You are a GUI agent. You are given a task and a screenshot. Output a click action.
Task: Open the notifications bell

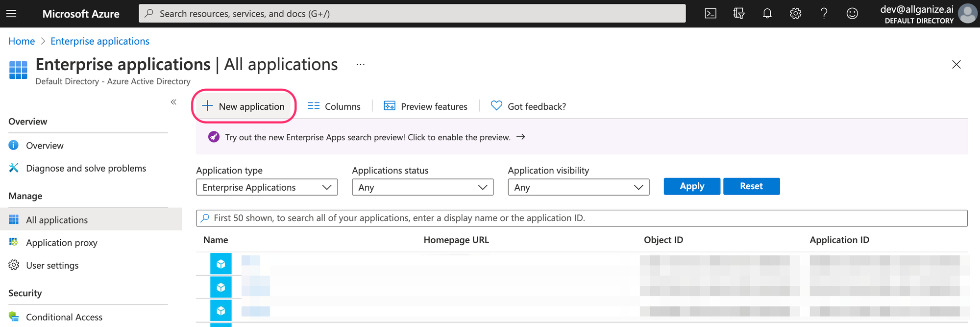(767, 14)
